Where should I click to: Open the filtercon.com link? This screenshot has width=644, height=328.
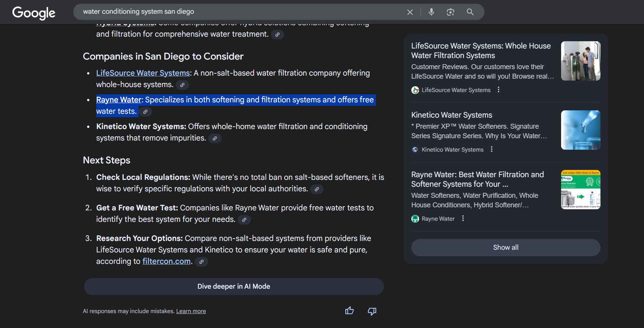(x=166, y=261)
